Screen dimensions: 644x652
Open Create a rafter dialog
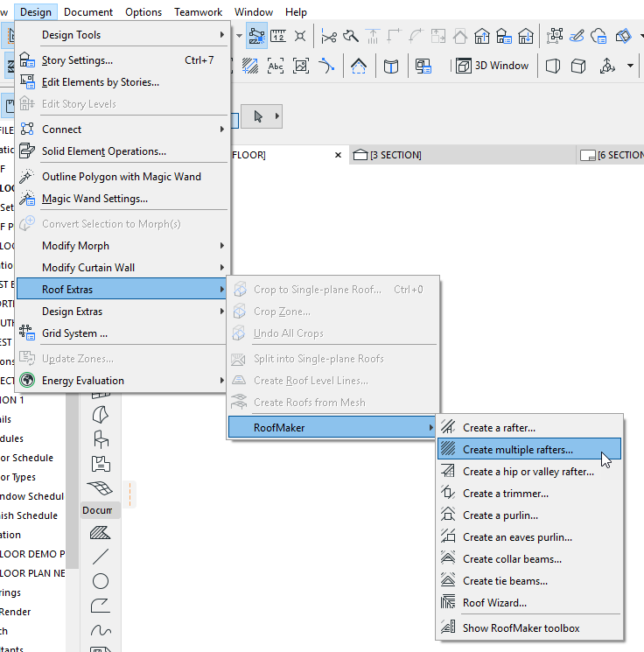[529, 427]
